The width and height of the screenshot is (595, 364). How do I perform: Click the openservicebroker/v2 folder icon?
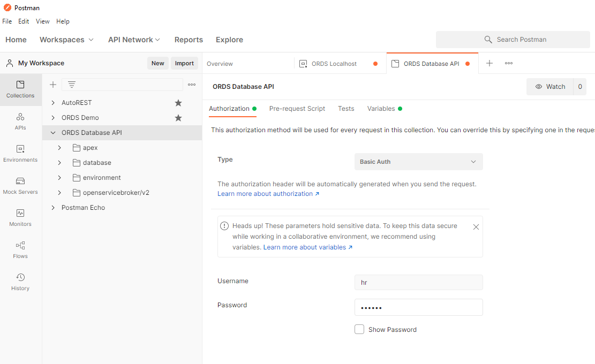(76, 193)
